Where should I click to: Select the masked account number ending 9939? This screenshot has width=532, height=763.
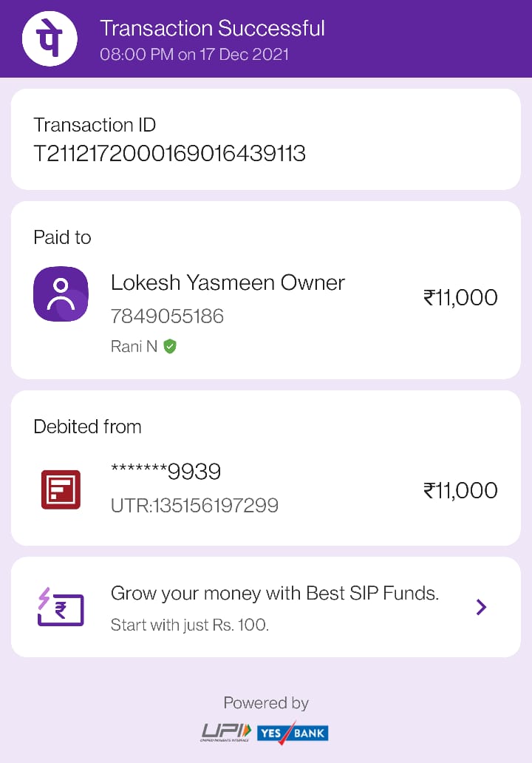tap(166, 471)
